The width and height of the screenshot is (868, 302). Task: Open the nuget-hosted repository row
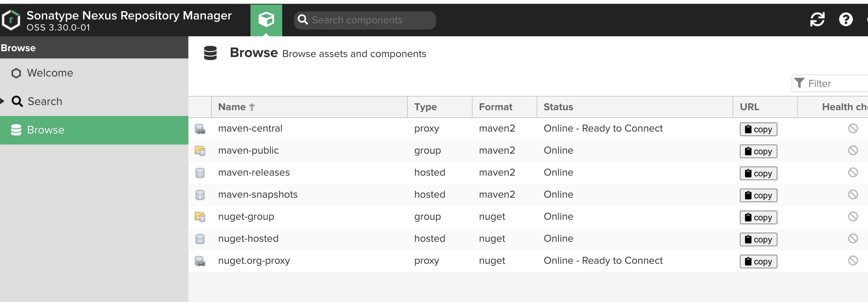(x=528, y=239)
